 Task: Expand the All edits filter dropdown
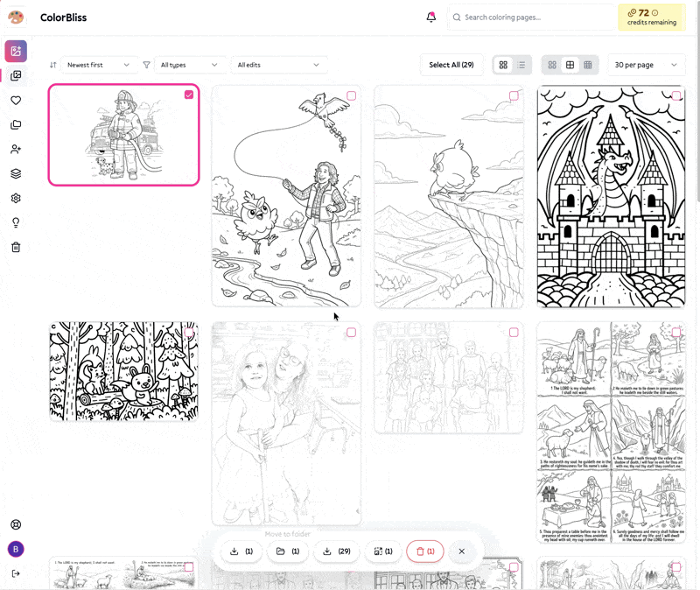(x=279, y=65)
